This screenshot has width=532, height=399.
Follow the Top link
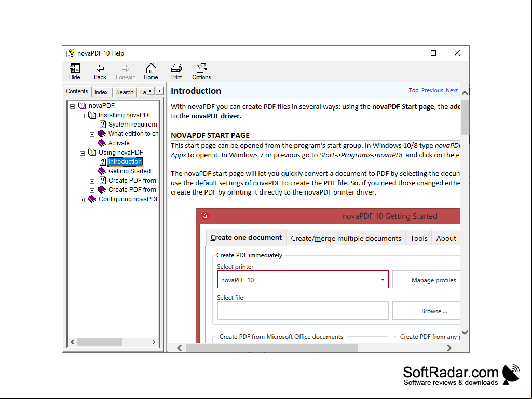[x=414, y=90]
